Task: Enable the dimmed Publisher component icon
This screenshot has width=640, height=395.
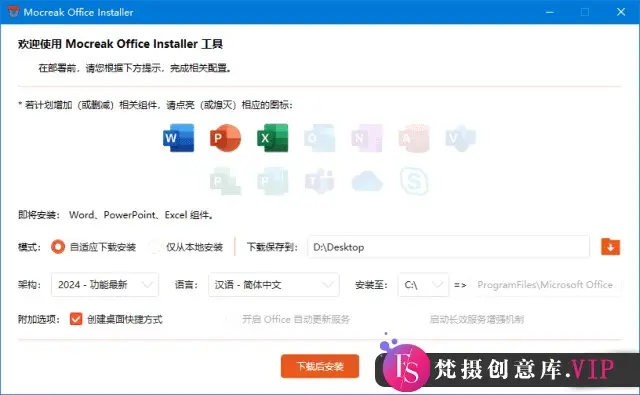Action: click(273, 181)
